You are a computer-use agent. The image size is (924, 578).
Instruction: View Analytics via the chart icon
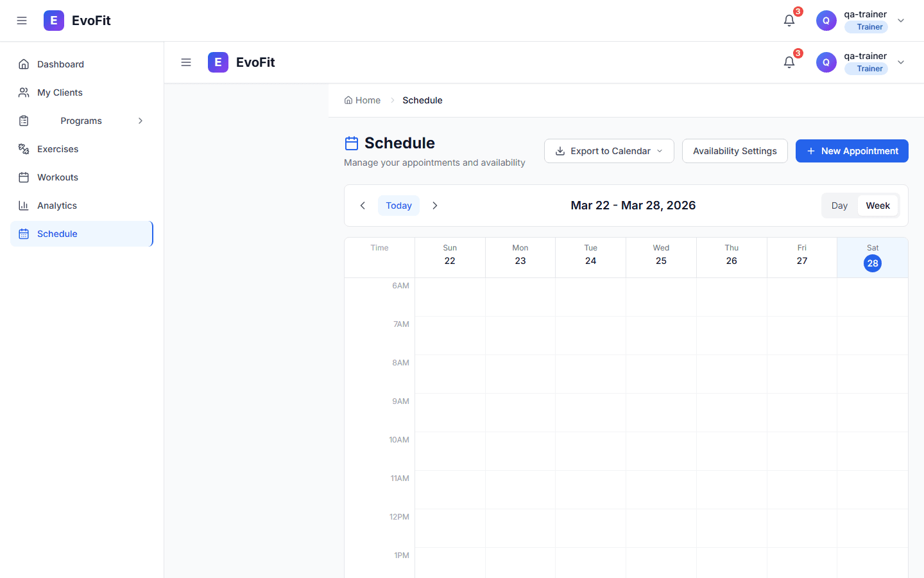(x=23, y=205)
